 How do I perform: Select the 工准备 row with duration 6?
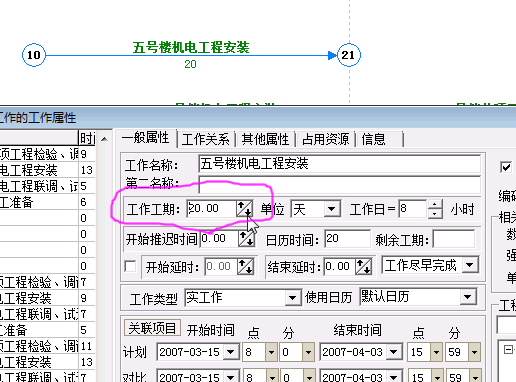click(47, 202)
